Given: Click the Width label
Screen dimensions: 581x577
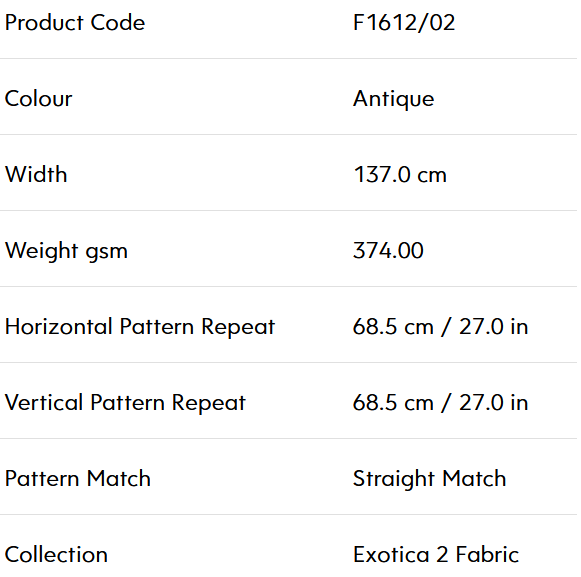Looking at the screenshot, I should (x=36, y=174).
